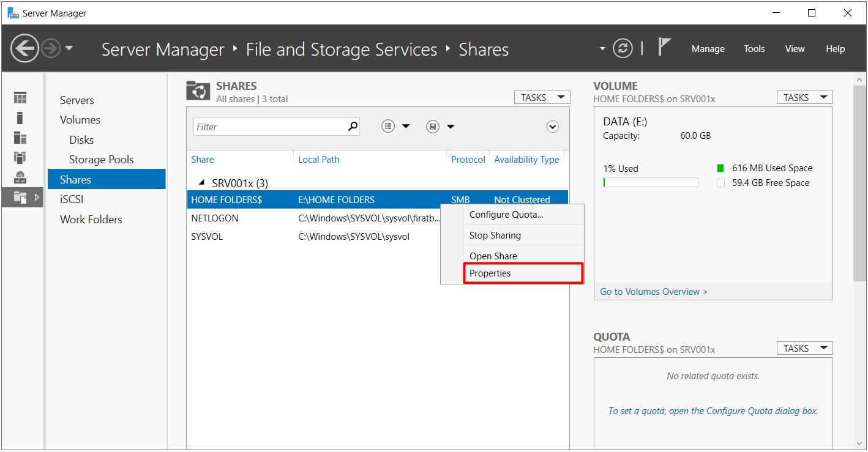Click the scrollbar up arrow

pos(859,78)
